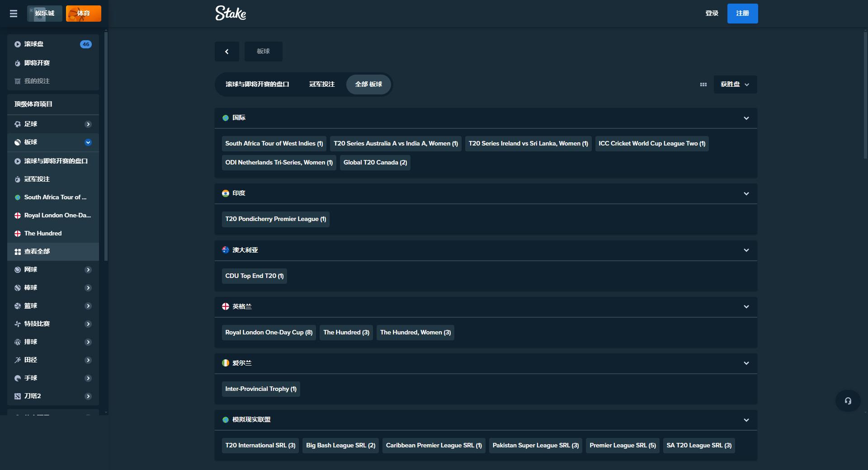Click the 46 live count badge

pyautogui.click(x=86, y=44)
